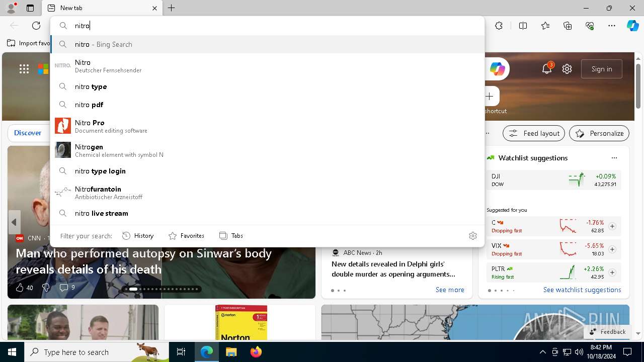
Task: Open the profile avatar icon
Action: [11, 8]
